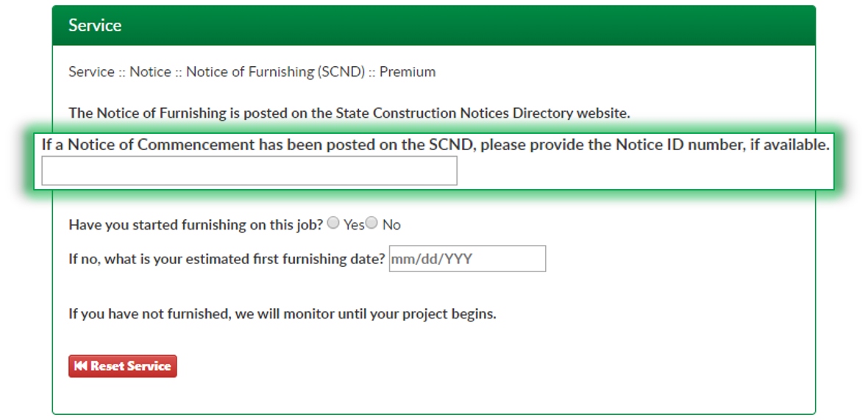Screen dimensions: 868x420
Task: Click the "estimated first furnishing date" label
Action: pos(227,259)
